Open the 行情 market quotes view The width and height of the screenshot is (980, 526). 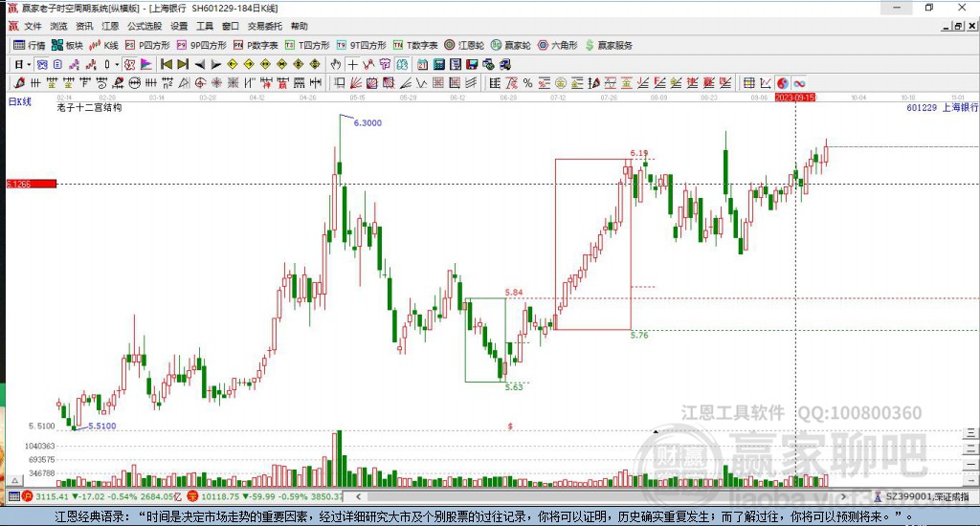point(30,45)
